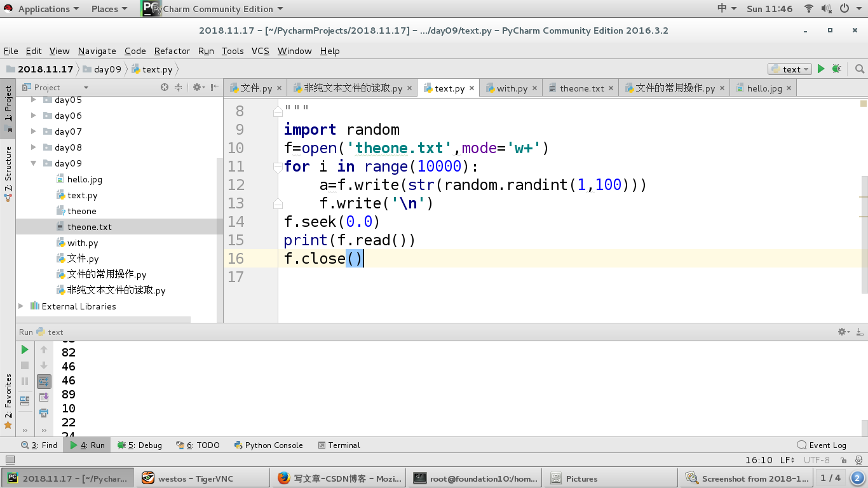Viewport: 868px width, 488px height.
Task: Open Project panel settings gear
Action: tap(198, 87)
